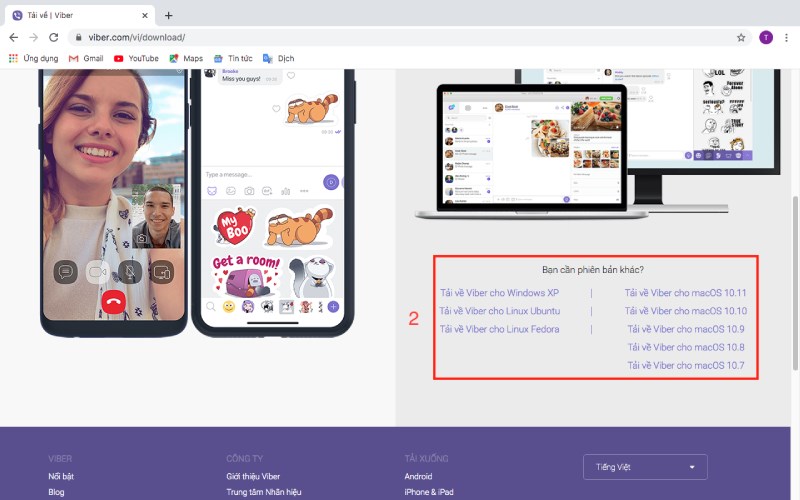800x500 pixels.
Task: Open the Ứng dụng apps bookmark
Action: pyautogui.click(x=34, y=58)
